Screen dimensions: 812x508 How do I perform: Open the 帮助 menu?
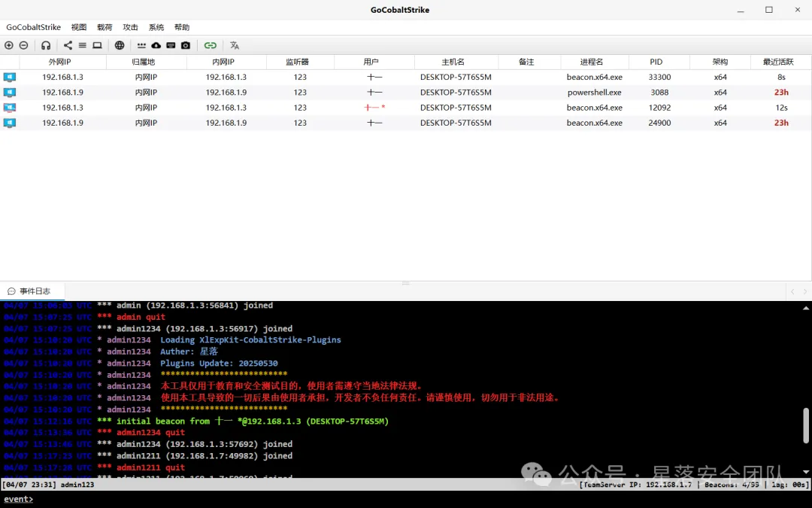point(182,28)
